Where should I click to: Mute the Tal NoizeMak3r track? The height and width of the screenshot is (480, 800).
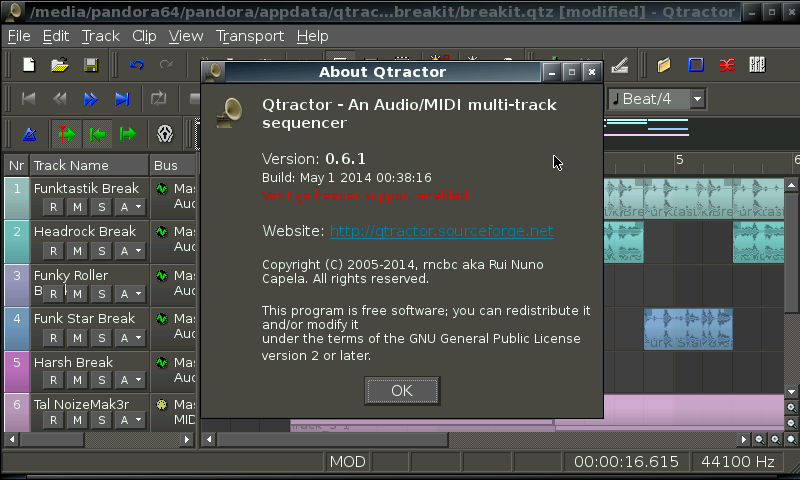click(77, 420)
